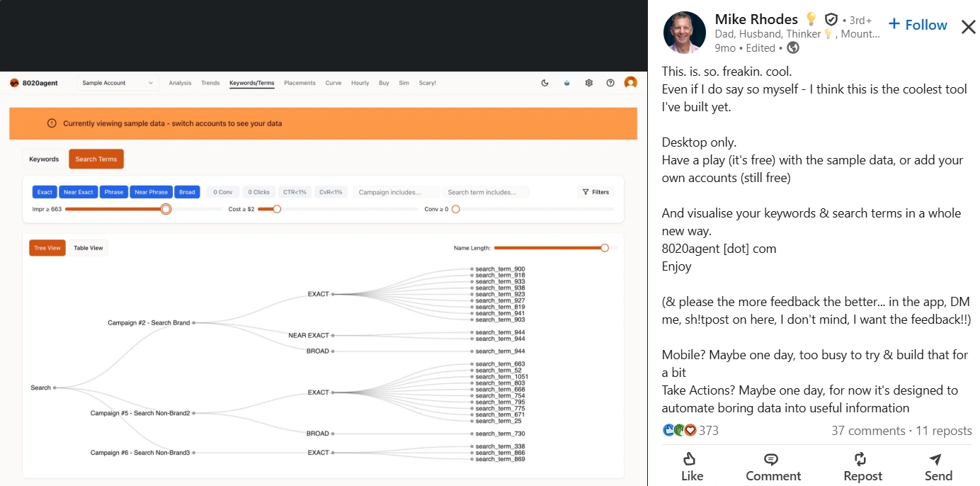Select search_term_730 leaf
980x486 pixels.
(x=500, y=433)
